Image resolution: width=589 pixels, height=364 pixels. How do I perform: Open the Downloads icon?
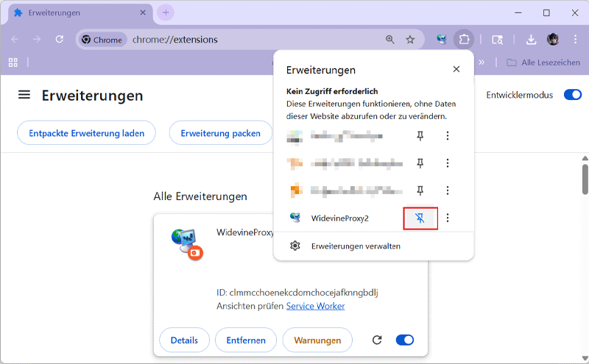531,40
